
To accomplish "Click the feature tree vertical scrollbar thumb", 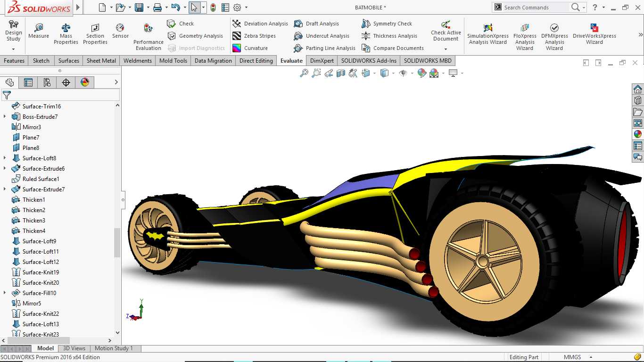I will 117,243.
